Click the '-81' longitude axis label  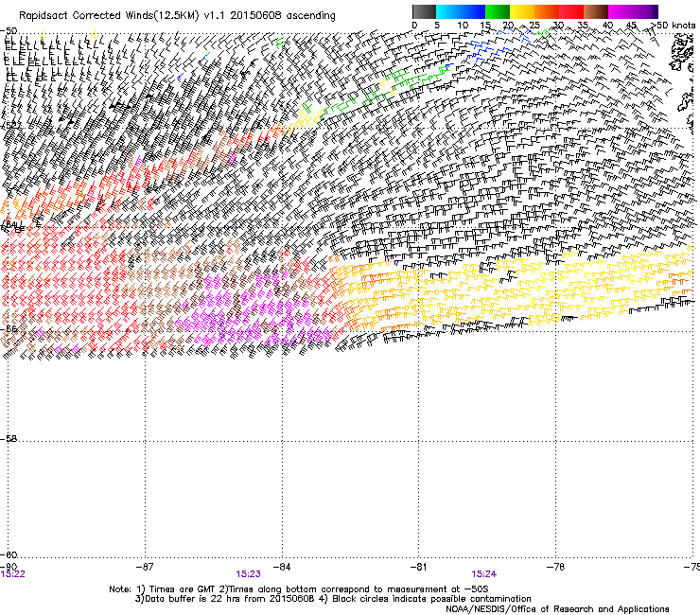pos(418,567)
